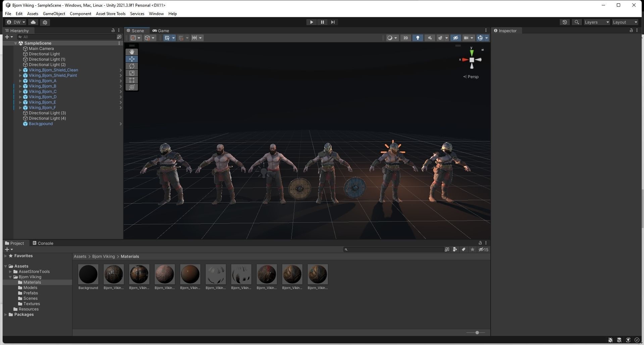The width and height of the screenshot is (644, 345).
Task: Expand Viking_Bjorn_Shield_Clean in Hierarchy
Action: click(x=20, y=70)
